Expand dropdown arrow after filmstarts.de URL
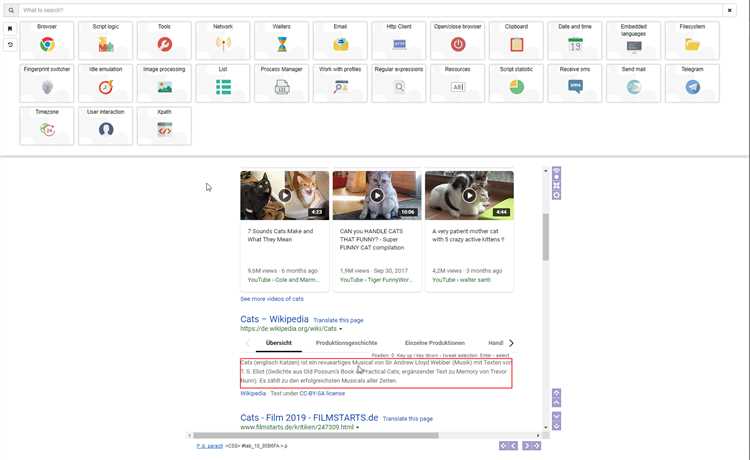 point(358,427)
